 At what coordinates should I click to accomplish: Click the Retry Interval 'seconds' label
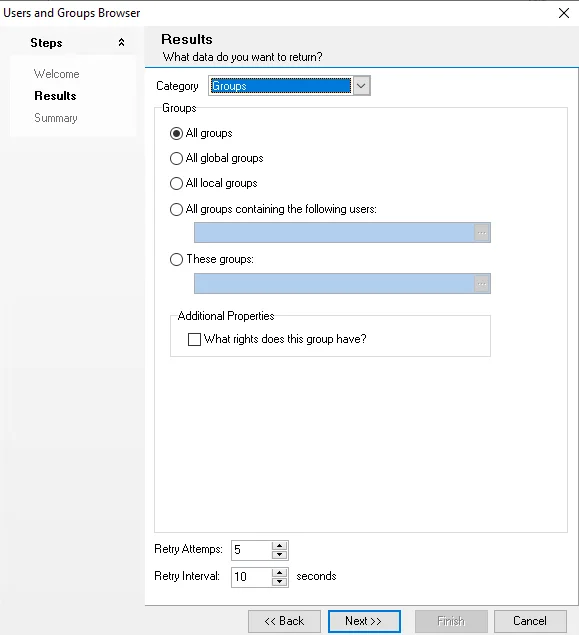coord(316,576)
